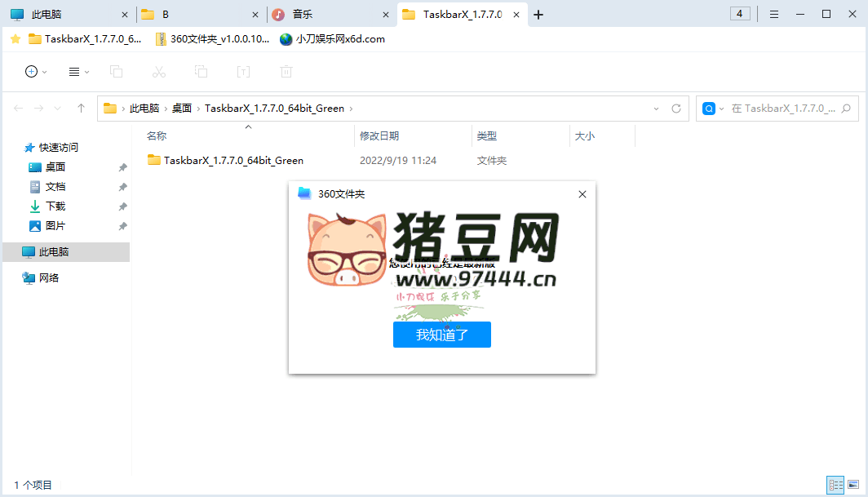Click the delete (trash) toolbar icon
Image resolution: width=868 pixels, height=497 pixels.
[x=286, y=71]
